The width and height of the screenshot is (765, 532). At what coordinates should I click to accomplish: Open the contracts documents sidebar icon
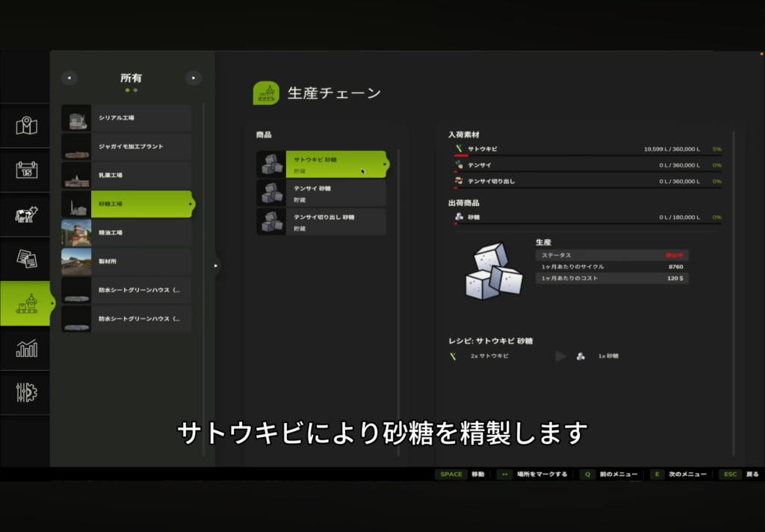point(26,259)
